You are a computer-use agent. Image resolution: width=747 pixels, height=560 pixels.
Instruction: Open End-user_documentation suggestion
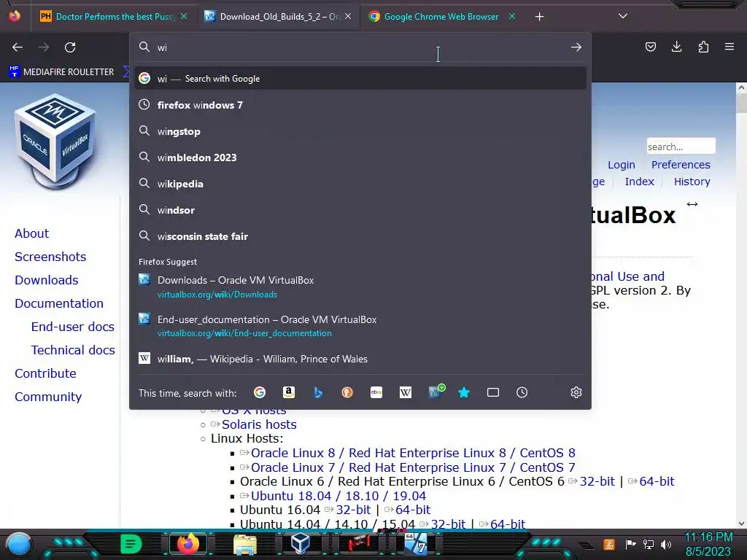point(360,326)
